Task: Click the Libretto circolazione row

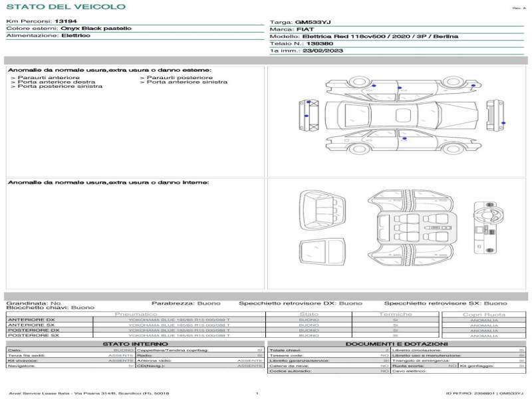Action: click(458, 350)
